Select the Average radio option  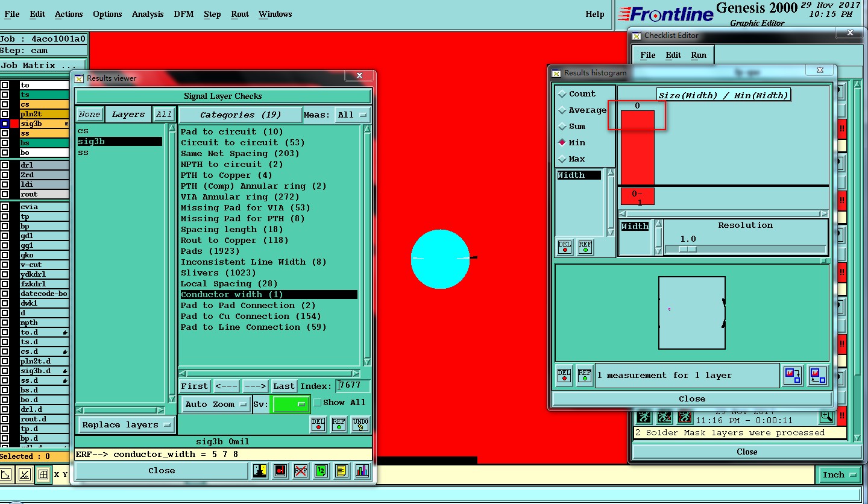coord(562,110)
